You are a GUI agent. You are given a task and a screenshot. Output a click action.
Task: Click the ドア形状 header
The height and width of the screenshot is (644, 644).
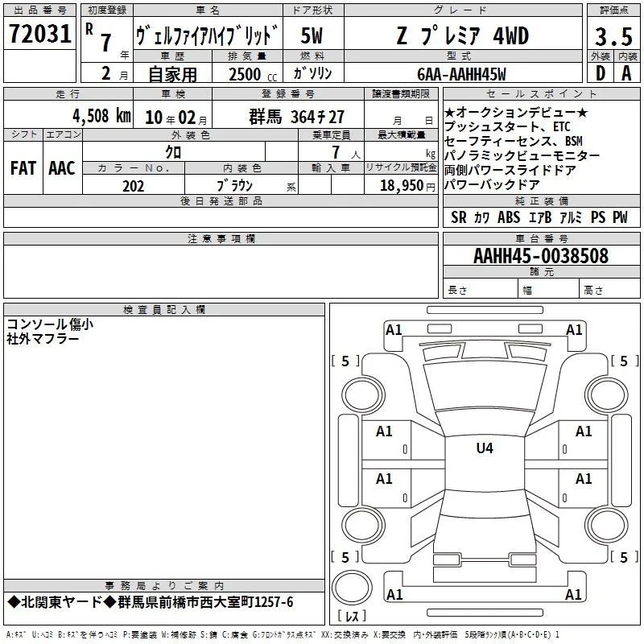tap(313, 10)
